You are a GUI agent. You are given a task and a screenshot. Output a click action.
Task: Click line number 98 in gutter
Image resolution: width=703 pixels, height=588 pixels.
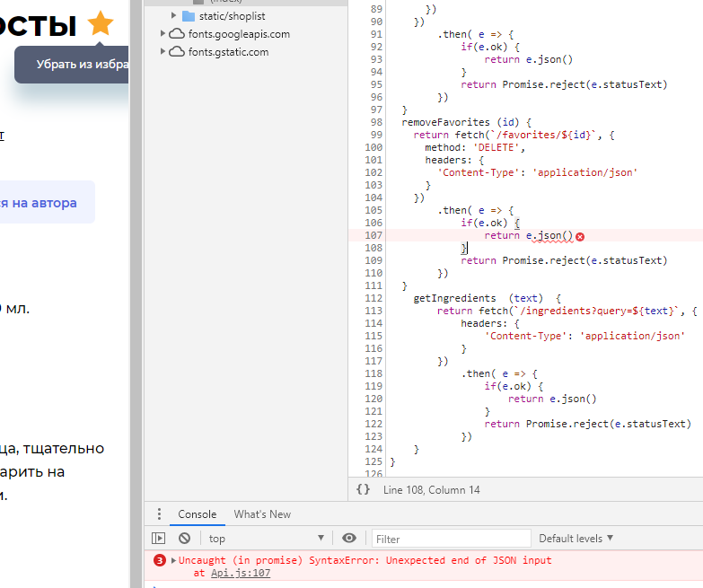376,122
